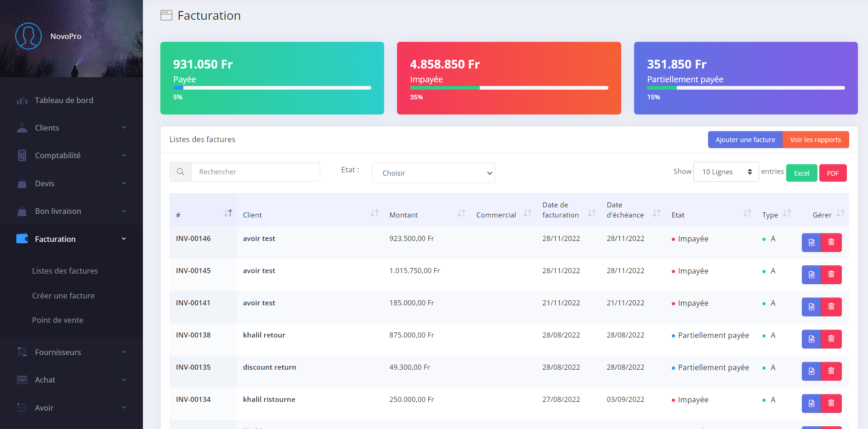
Task: Open the Tableau de bord chart icon
Action: pyautogui.click(x=22, y=100)
